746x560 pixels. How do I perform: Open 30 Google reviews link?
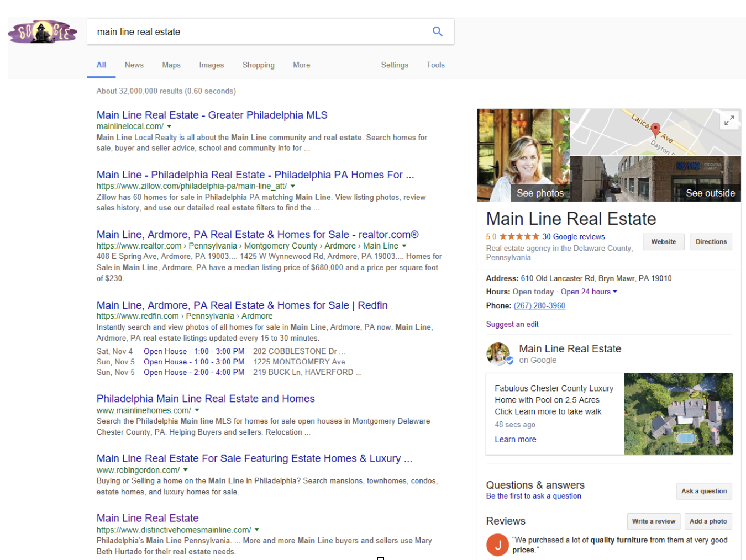pyautogui.click(x=574, y=236)
